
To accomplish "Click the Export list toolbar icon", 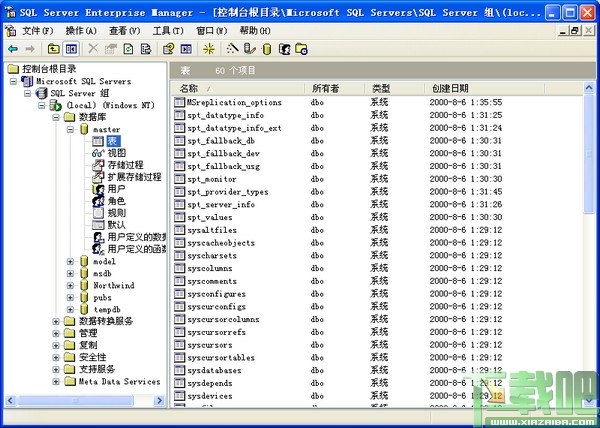I will 146,49.
